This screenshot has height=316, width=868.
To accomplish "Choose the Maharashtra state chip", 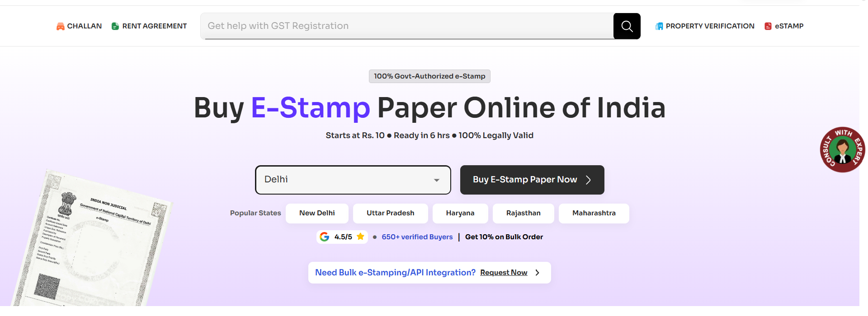I will 594,213.
